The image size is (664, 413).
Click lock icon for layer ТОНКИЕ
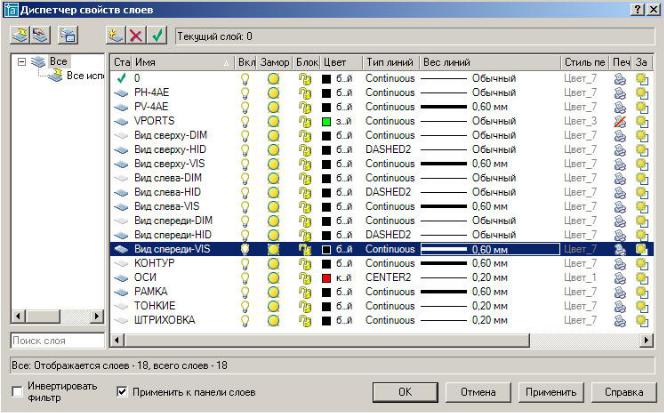(x=304, y=306)
